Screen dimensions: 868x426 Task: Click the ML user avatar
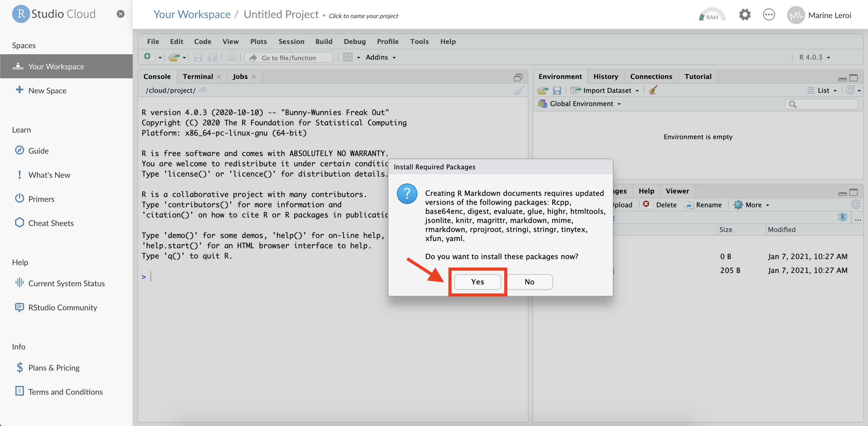pos(796,15)
